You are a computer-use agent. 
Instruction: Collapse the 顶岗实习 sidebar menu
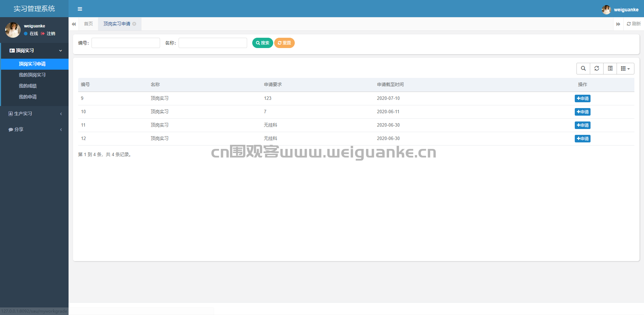click(35, 50)
